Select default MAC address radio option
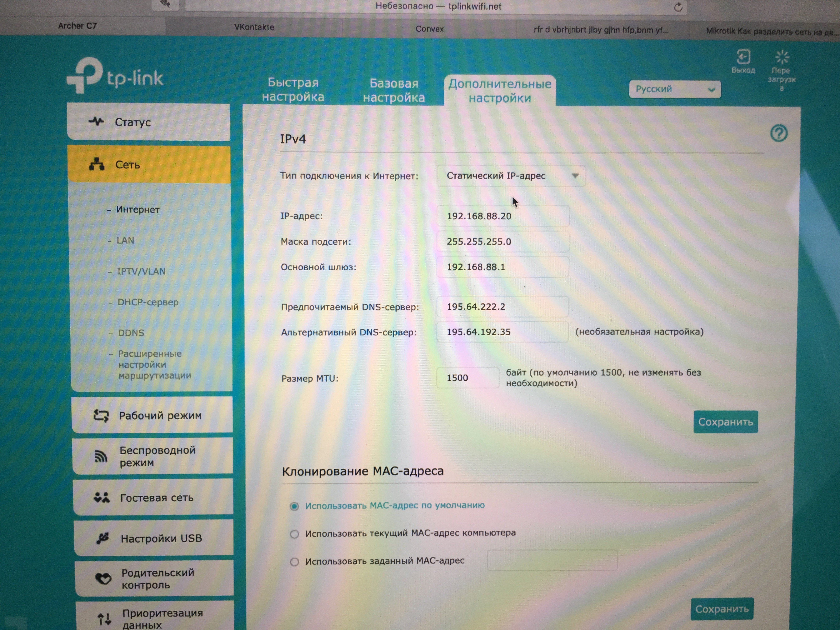 294,506
